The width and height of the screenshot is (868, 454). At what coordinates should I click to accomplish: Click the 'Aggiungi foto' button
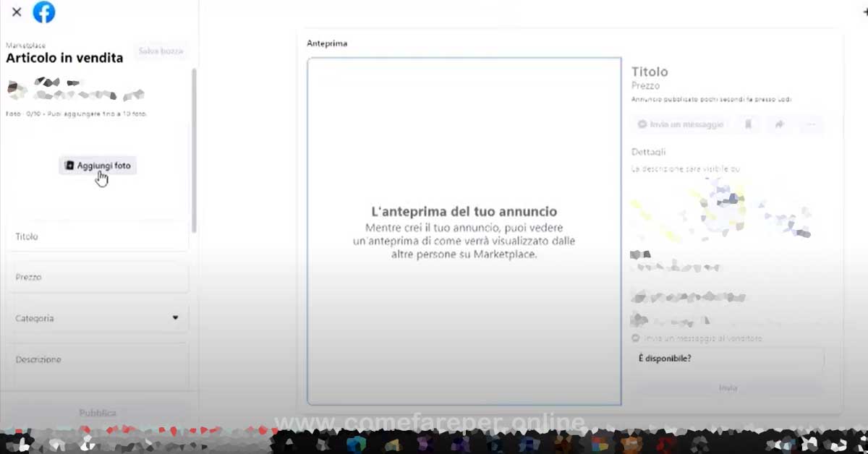point(98,165)
